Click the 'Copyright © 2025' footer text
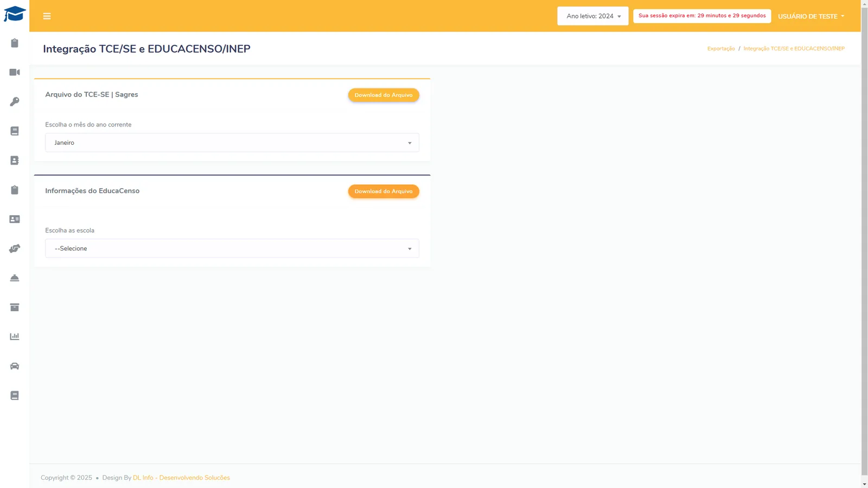This screenshot has width=868, height=488. pos(66,478)
